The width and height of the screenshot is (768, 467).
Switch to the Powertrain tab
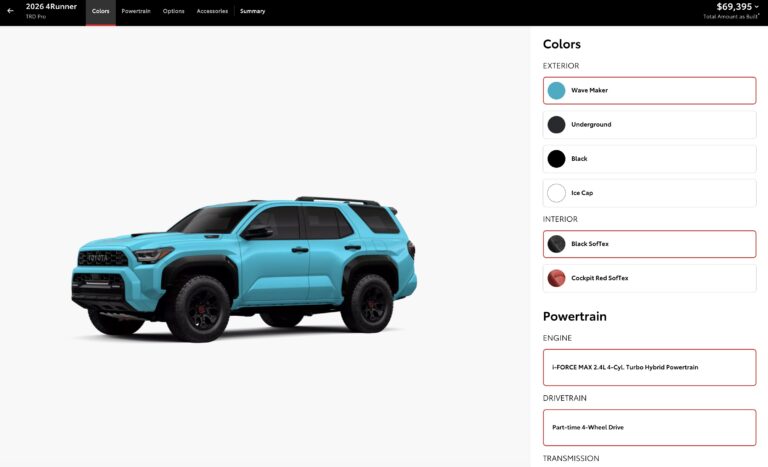(136, 11)
